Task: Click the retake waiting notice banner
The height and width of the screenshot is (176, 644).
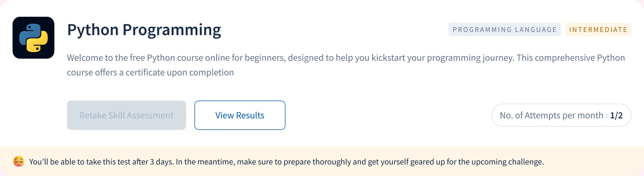Action: point(322,161)
